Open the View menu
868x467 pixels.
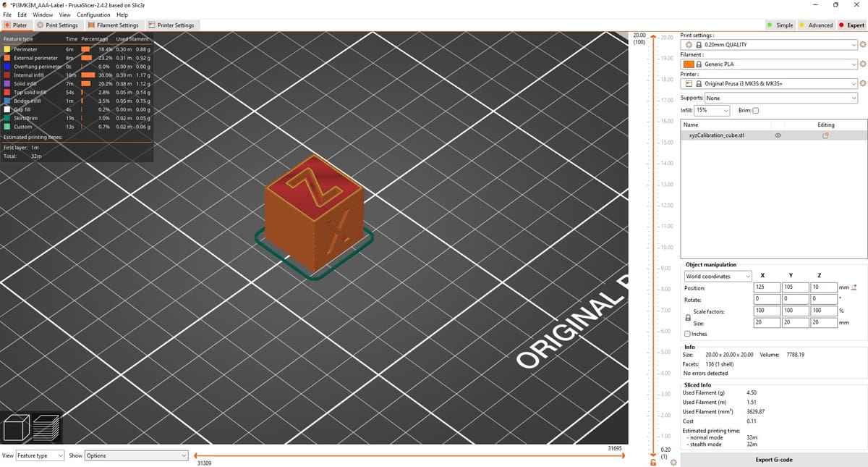(x=64, y=14)
